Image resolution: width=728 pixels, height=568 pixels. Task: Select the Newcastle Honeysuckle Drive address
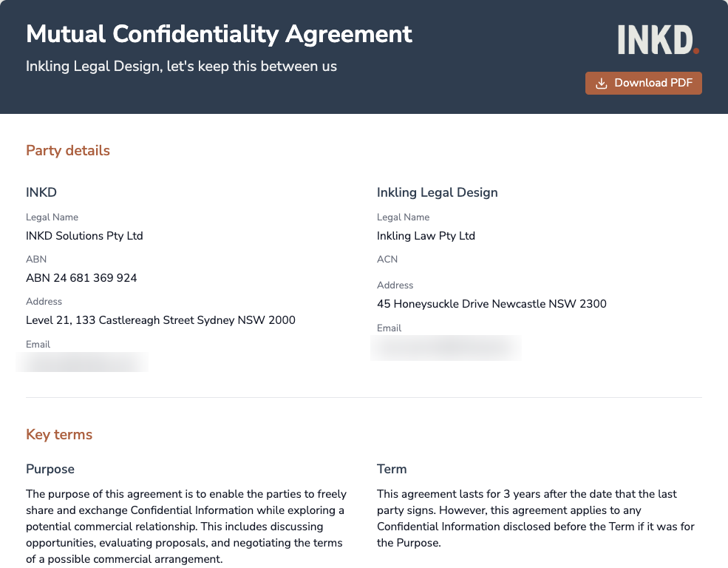pyautogui.click(x=491, y=303)
